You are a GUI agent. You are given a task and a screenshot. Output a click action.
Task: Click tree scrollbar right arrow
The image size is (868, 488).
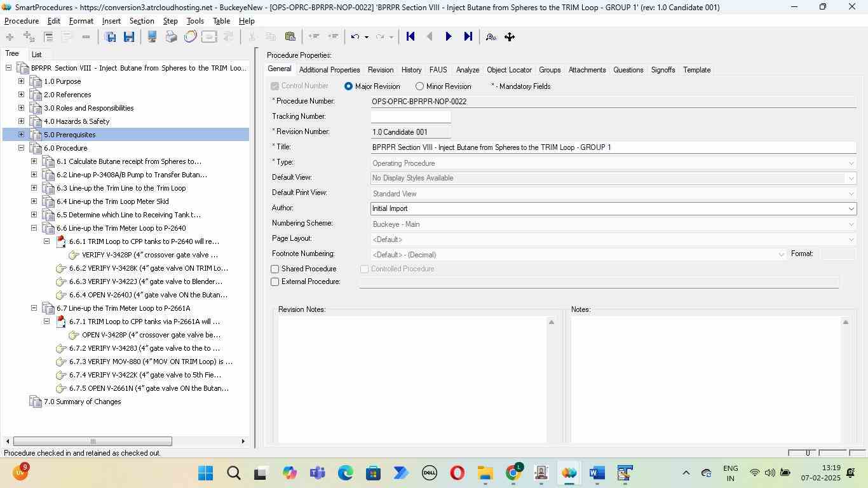tap(243, 442)
